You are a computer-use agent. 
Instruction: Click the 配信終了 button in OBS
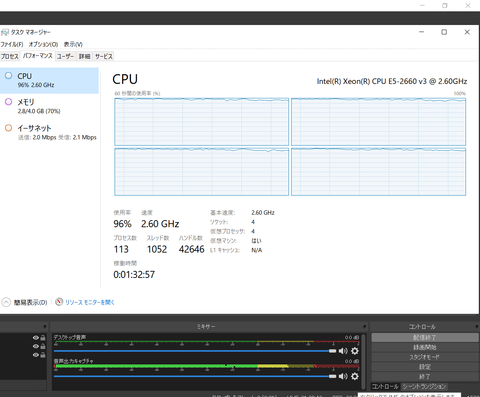pos(425,338)
